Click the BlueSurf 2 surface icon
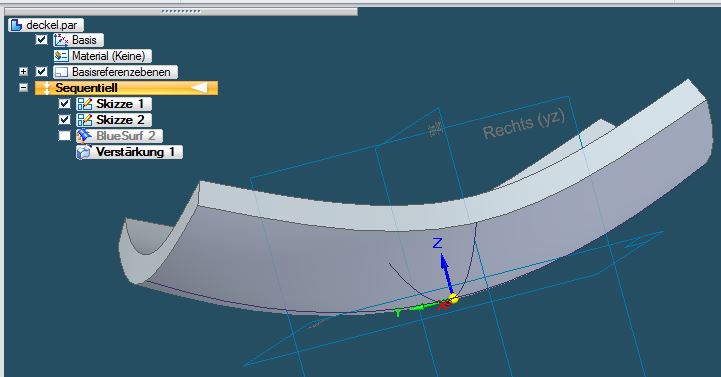 (x=84, y=136)
